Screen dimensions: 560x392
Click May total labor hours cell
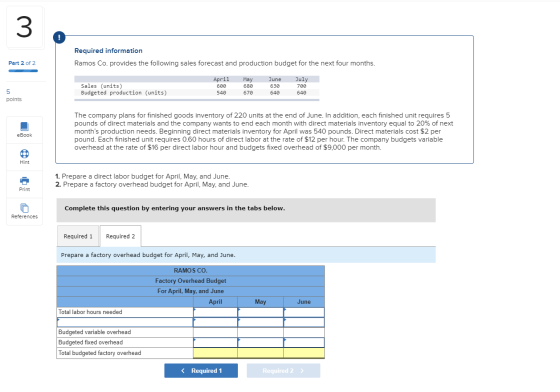pyautogui.click(x=260, y=312)
